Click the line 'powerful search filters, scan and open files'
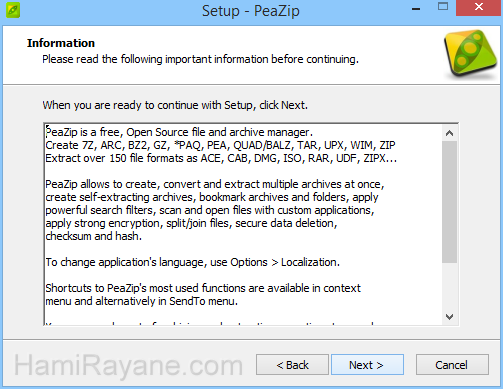 tap(210, 211)
